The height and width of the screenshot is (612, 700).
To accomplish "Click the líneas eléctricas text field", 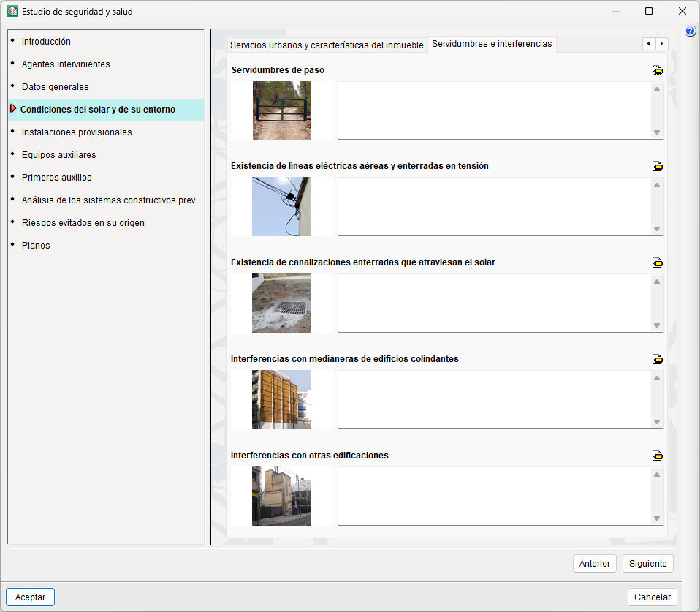I will [494, 206].
